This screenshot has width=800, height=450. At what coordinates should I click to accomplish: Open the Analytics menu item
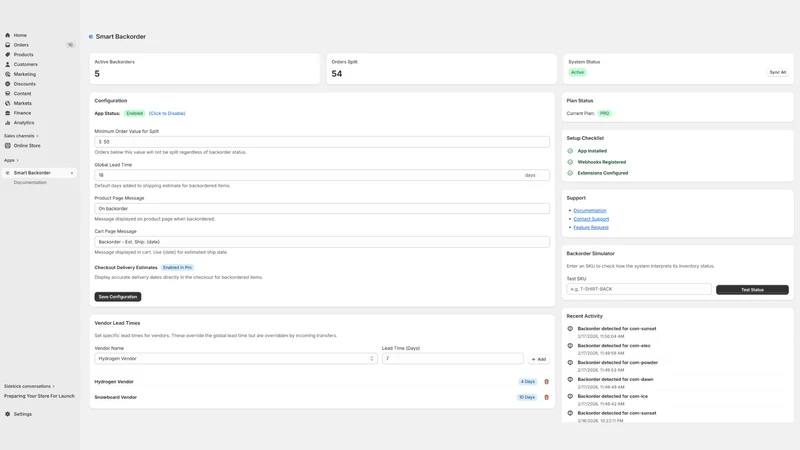tap(24, 122)
